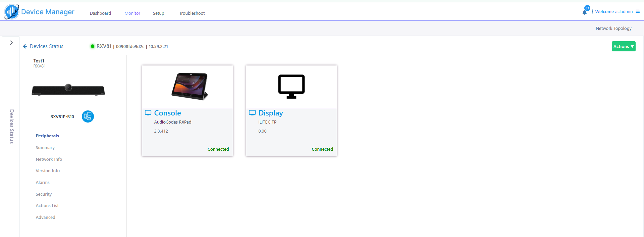Open the Security section
Image resolution: width=644 pixels, height=237 pixels.
tap(44, 194)
